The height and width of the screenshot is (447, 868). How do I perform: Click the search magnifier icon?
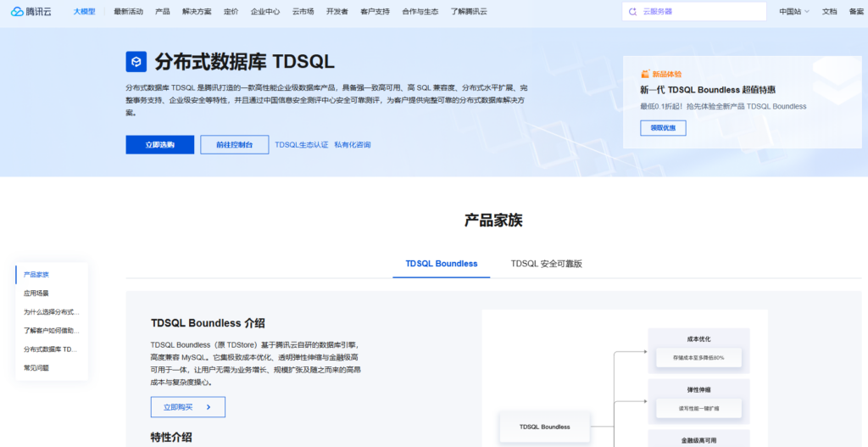[632, 12]
